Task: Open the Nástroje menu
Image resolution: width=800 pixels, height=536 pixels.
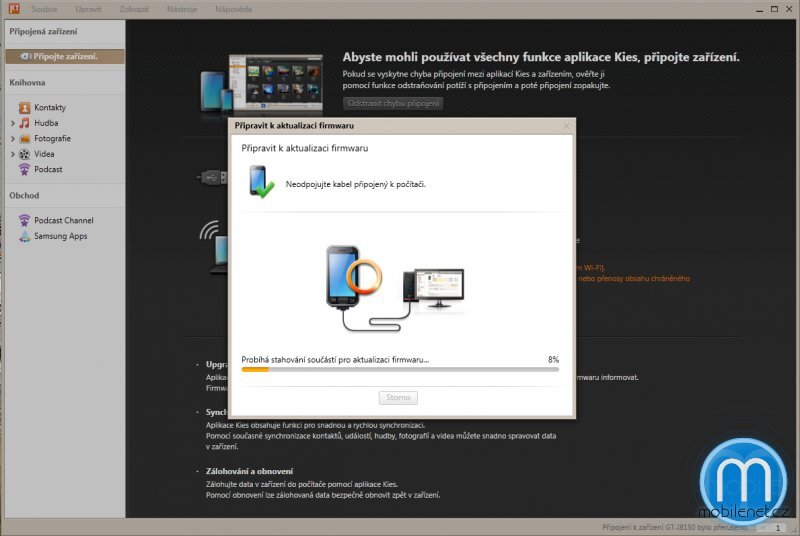Action: [x=181, y=9]
